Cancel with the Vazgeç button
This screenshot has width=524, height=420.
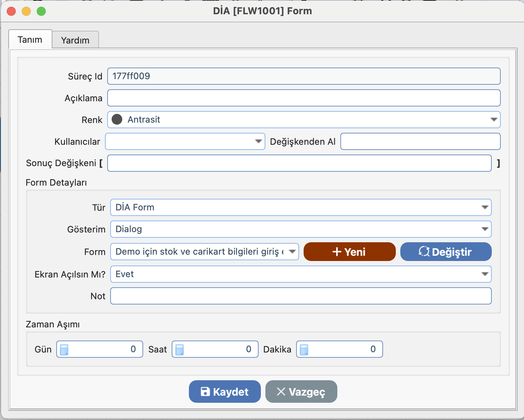pos(301,391)
